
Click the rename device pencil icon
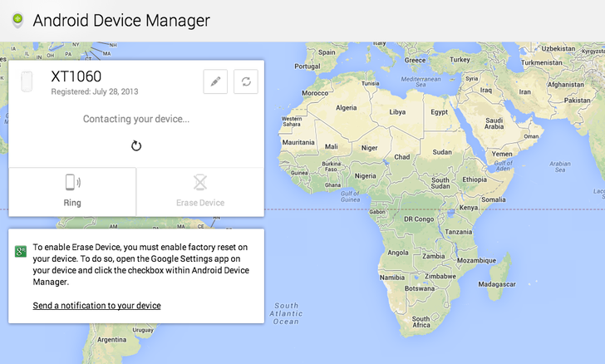[x=215, y=81]
